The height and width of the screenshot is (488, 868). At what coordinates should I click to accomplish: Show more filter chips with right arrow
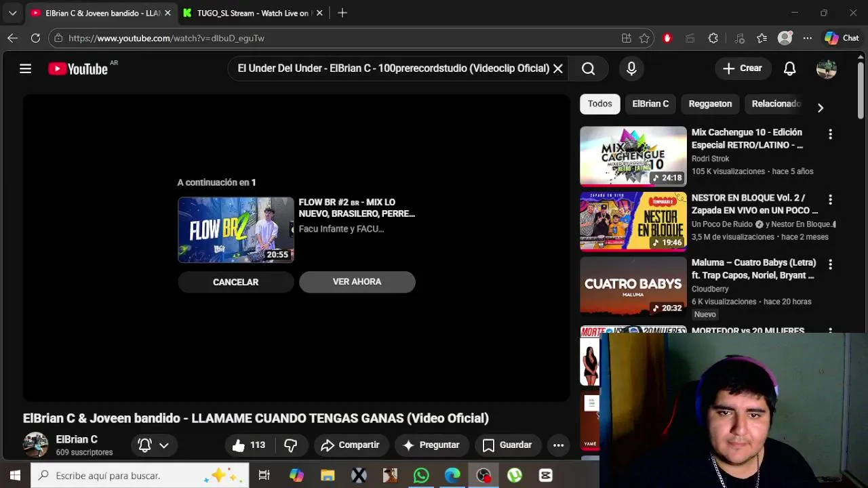(820, 108)
